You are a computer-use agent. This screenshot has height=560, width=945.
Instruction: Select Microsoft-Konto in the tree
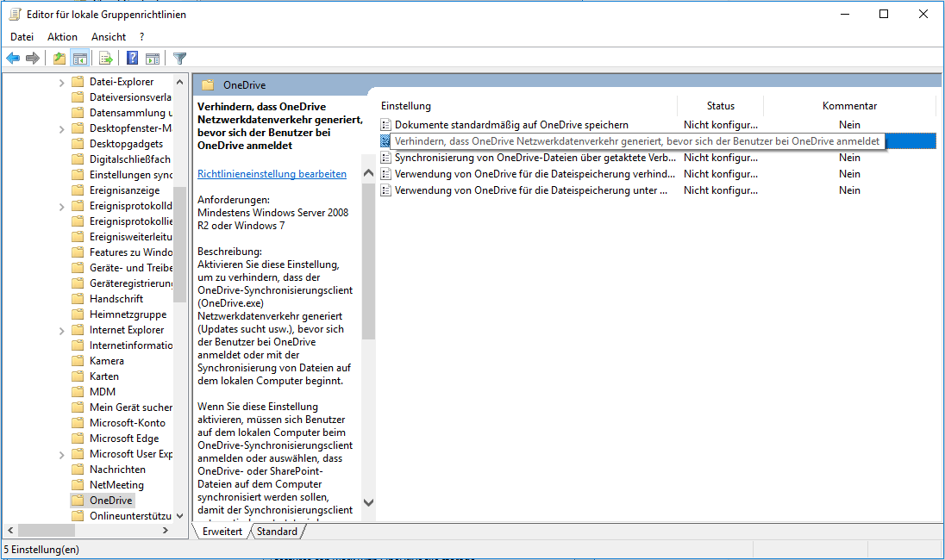[x=127, y=423]
